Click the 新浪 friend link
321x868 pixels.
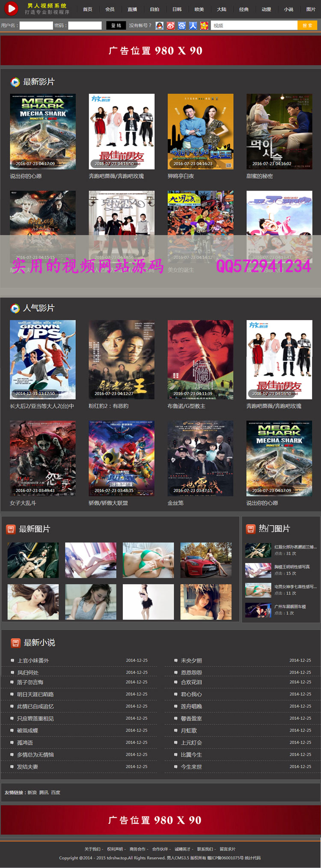[32, 793]
